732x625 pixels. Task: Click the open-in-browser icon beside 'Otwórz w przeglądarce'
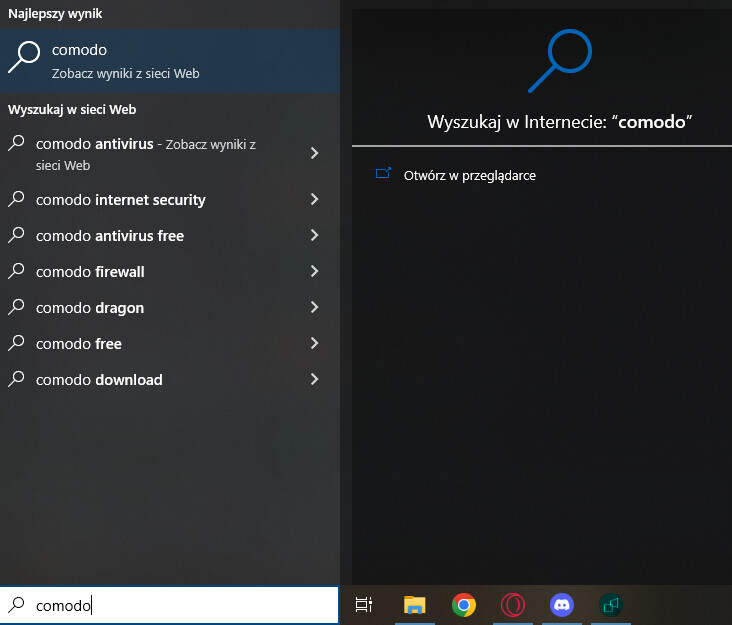(383, 174)
